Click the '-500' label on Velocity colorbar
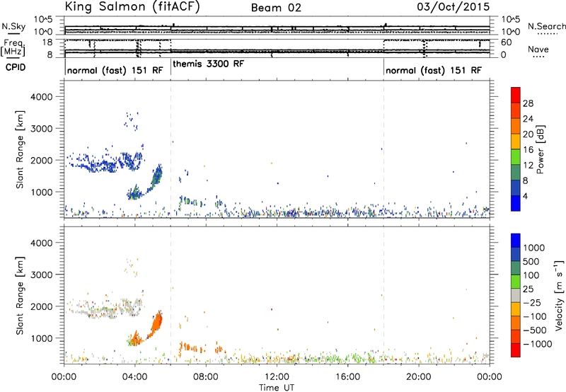 535,330
